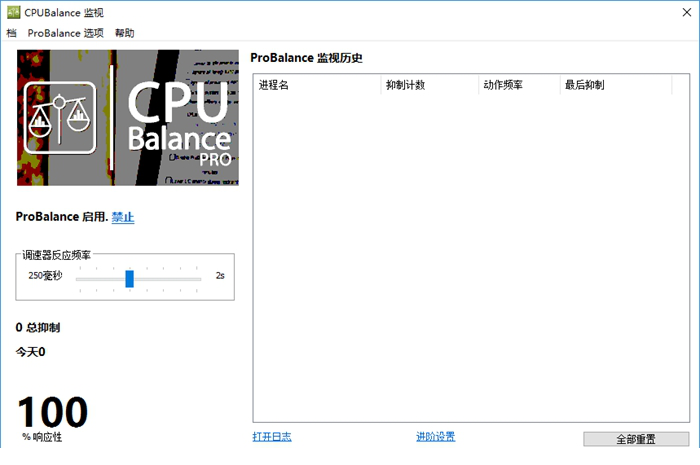This screenshot has width=700, height=465.
Task: Click the 0 总抑制 text
Action: pyautogui.click(x=38, y=328)
